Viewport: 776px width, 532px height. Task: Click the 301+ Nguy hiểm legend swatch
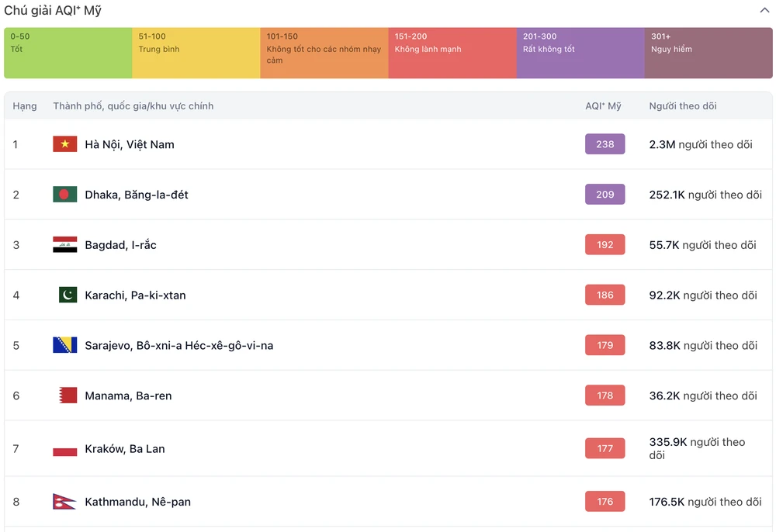[708, 53]
